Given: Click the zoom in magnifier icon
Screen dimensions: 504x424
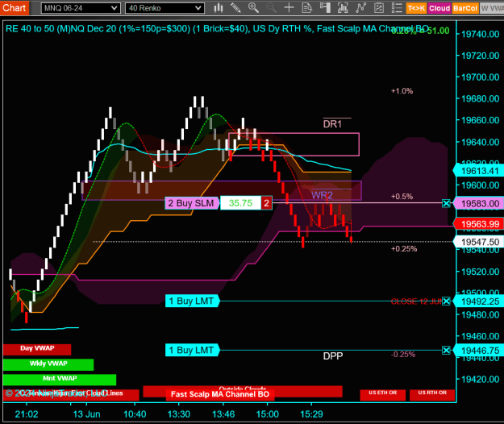Looking at the screenshot, I should [253, 8].
